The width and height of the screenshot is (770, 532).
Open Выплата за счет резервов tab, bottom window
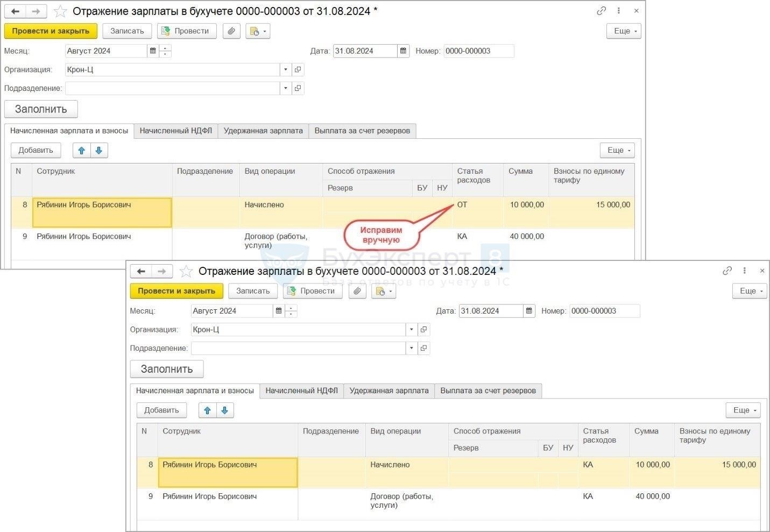click(x=488, y=391)
